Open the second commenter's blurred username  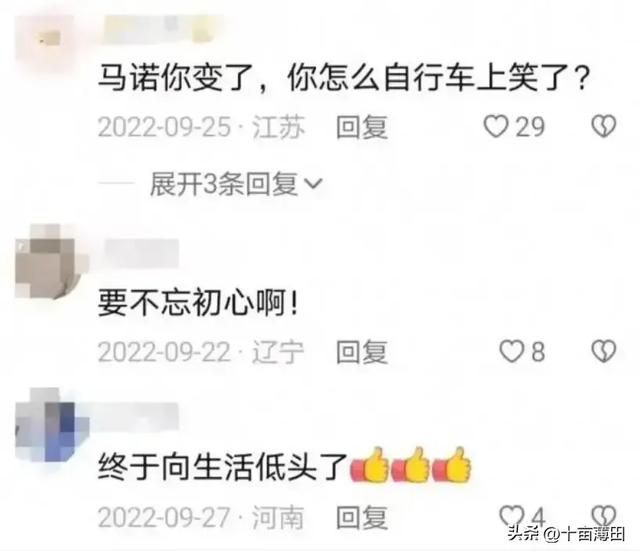pyautogui.click(x=142, y=254)
